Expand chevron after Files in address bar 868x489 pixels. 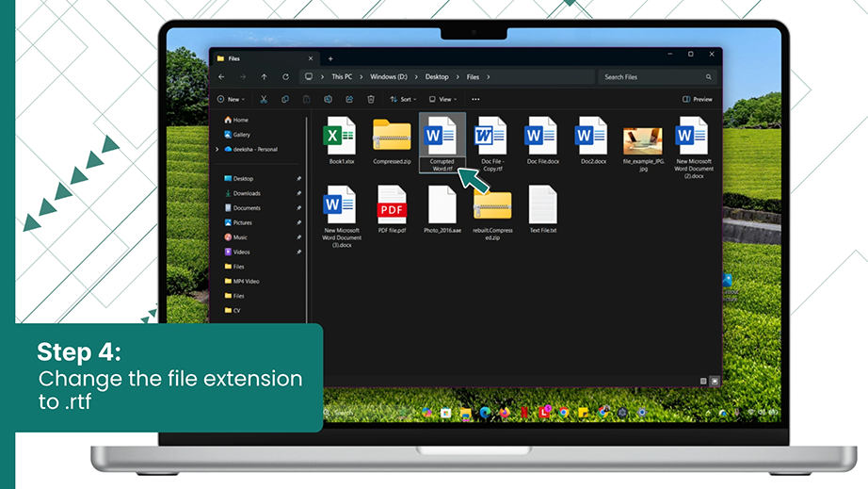point(489,77)
